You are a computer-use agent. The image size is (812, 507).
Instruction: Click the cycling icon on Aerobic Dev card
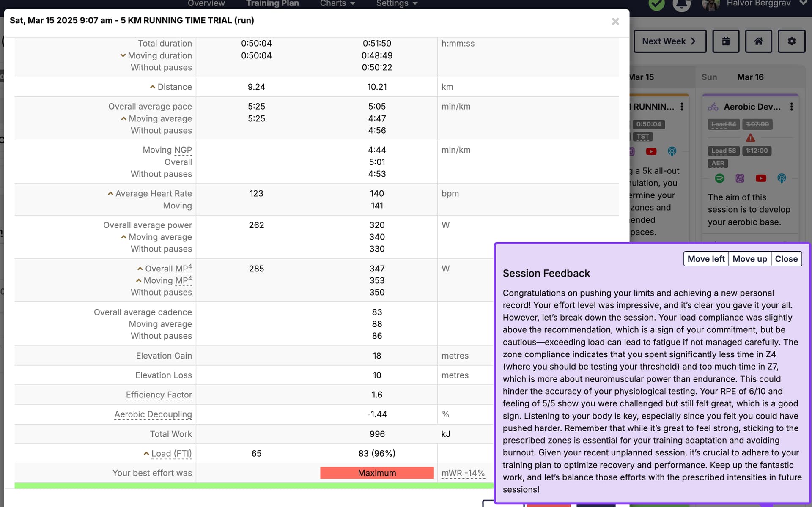(x=713, y=107)
